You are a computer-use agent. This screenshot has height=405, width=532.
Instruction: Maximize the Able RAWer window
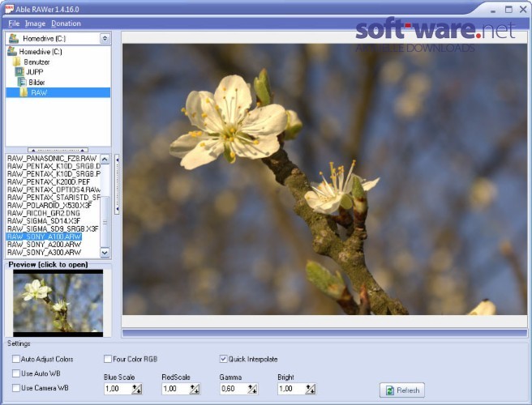pos(508,10)
